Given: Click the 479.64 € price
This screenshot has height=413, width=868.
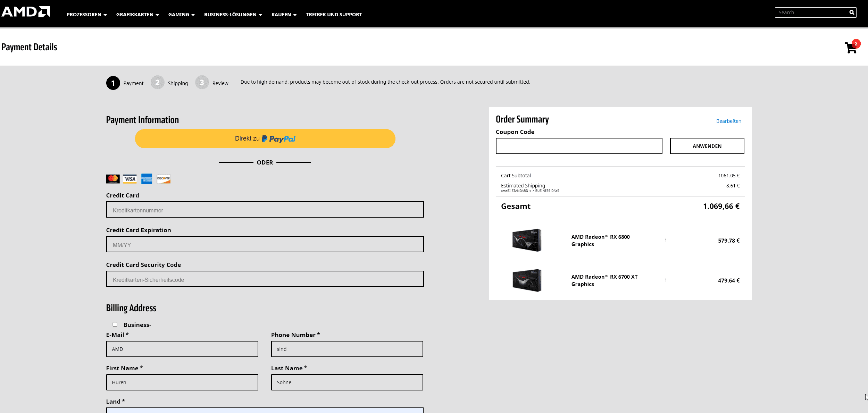Looking at the screenshot, I should pyautogui.click(x=729, y=280).
